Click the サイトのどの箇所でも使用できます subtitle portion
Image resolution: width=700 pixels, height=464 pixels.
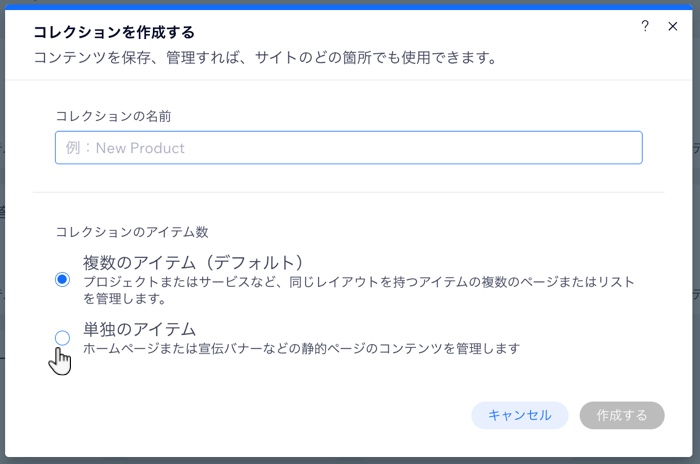pos(375,58)
